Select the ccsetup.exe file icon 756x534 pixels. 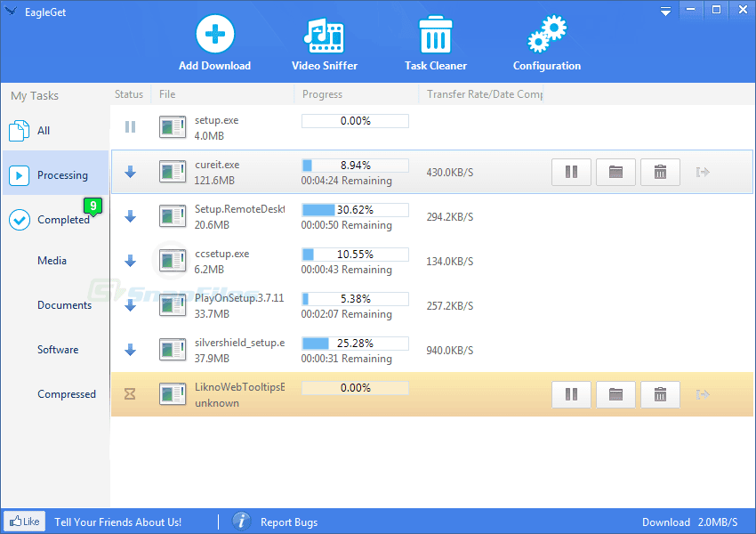(x=173, y=261)
